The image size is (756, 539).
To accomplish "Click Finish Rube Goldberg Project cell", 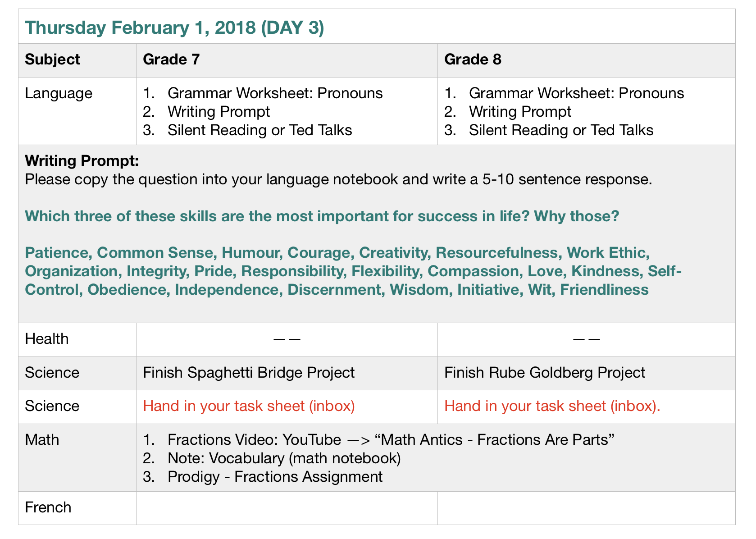I will (x=544, y=373).
